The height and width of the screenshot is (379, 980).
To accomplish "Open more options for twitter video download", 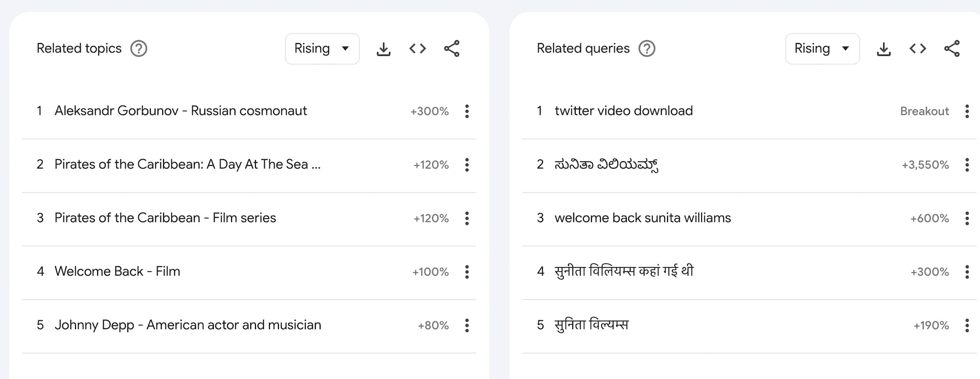I will tap(967, 111).
